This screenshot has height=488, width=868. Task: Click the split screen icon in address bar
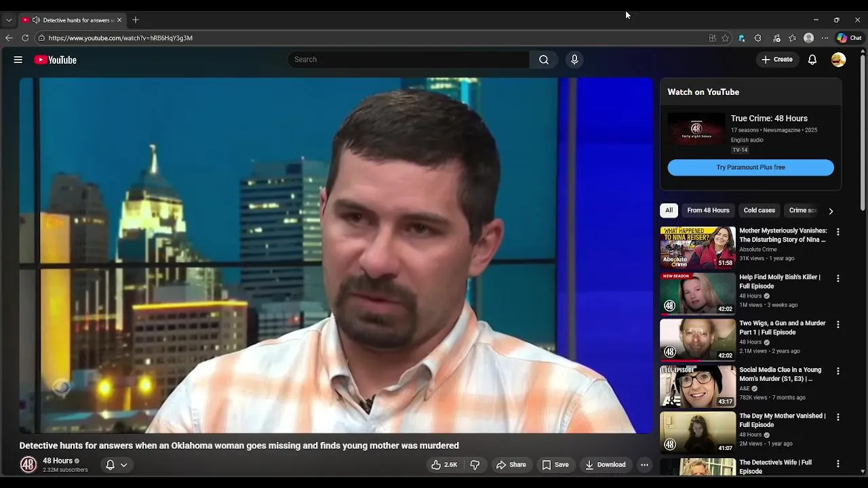tap(712, 38)
